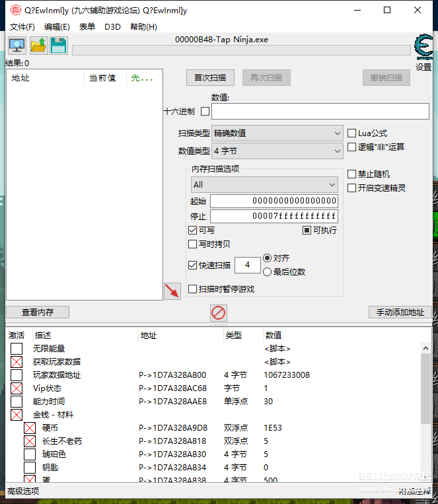Open the 扫描类型 dropdown
Viewport: 438px width, 504px height.
point(277,133)
